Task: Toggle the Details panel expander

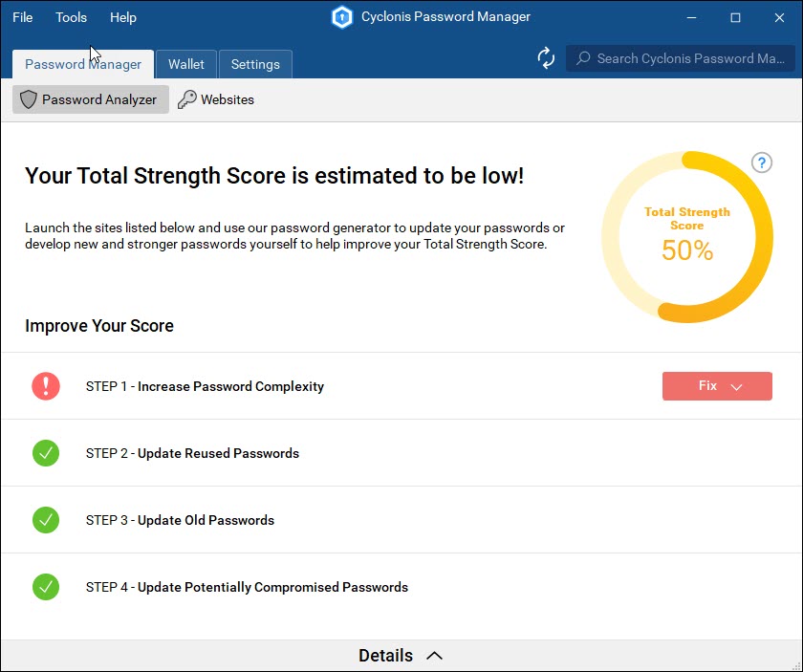Action: click(401, 655)
